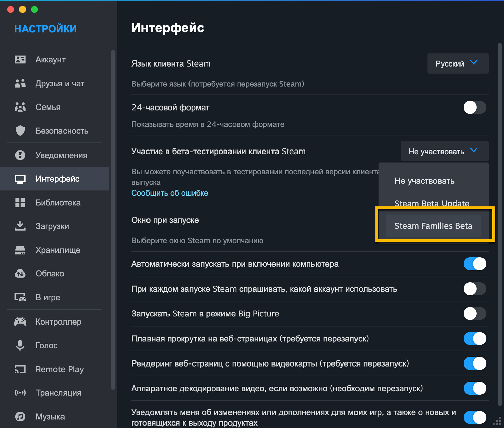Click the Library grid icon
504x428 pixels.
(20, 203)
